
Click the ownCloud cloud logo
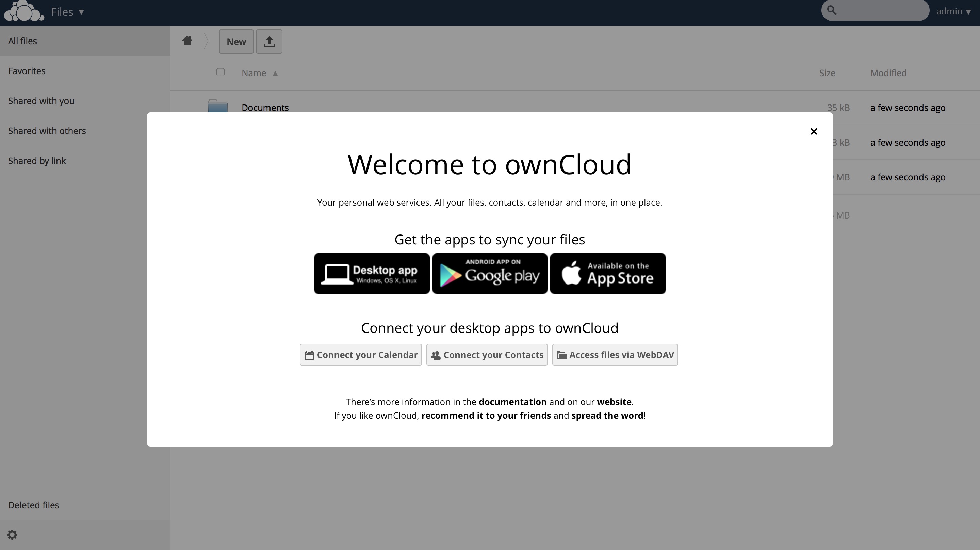[24, 11]
